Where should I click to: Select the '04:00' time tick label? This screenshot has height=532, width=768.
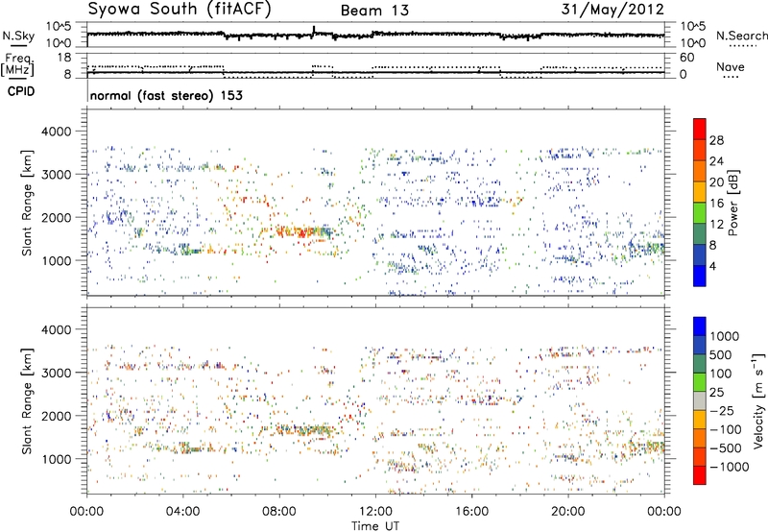(183, 512)
